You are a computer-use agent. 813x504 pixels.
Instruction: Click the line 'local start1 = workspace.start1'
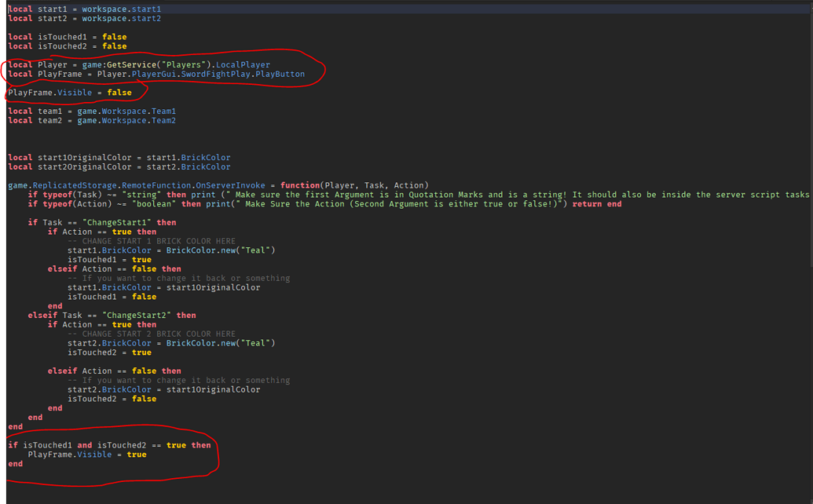85,9
